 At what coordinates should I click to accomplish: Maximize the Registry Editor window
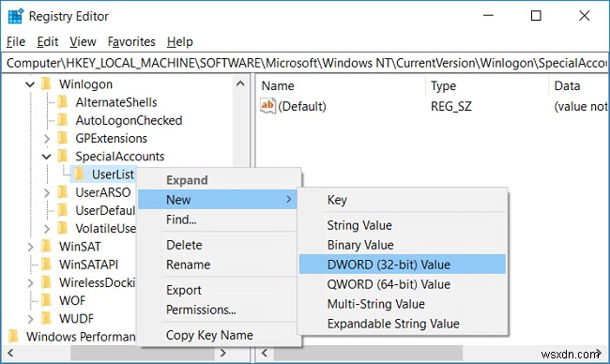(536, 16)
